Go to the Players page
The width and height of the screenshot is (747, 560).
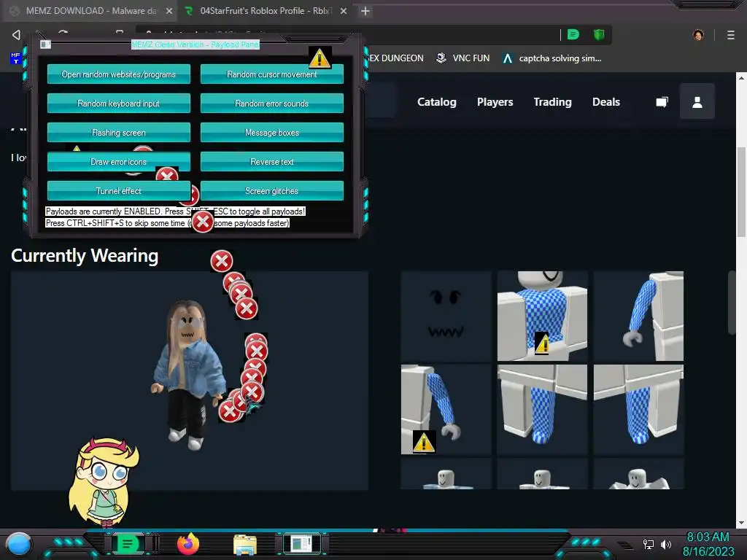(x=495, y=102)
